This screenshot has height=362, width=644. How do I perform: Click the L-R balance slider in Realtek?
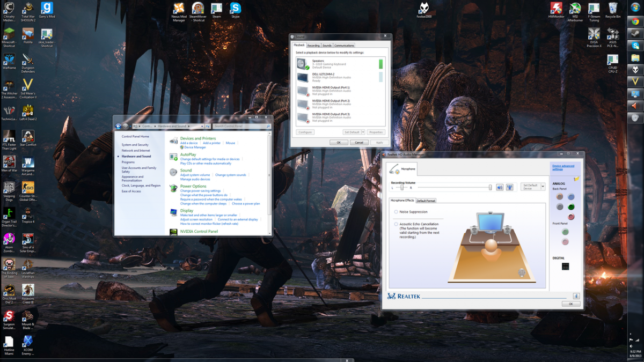coord(401,188)
